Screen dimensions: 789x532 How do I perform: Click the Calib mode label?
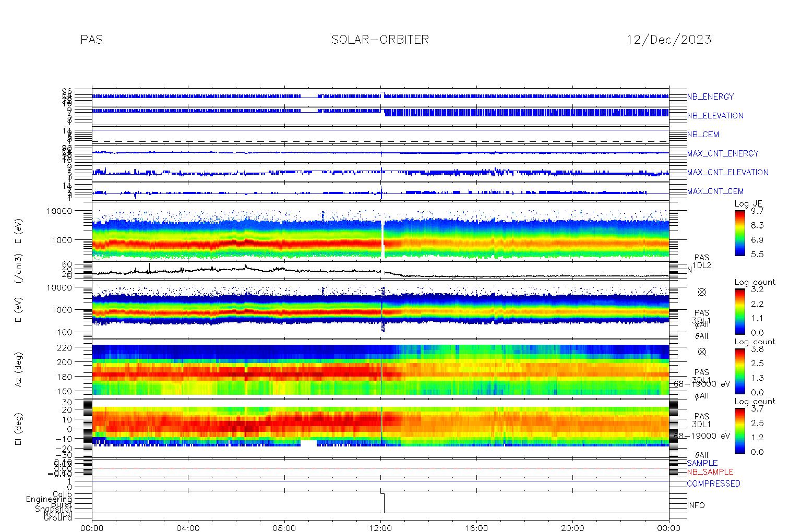point(62,494)
